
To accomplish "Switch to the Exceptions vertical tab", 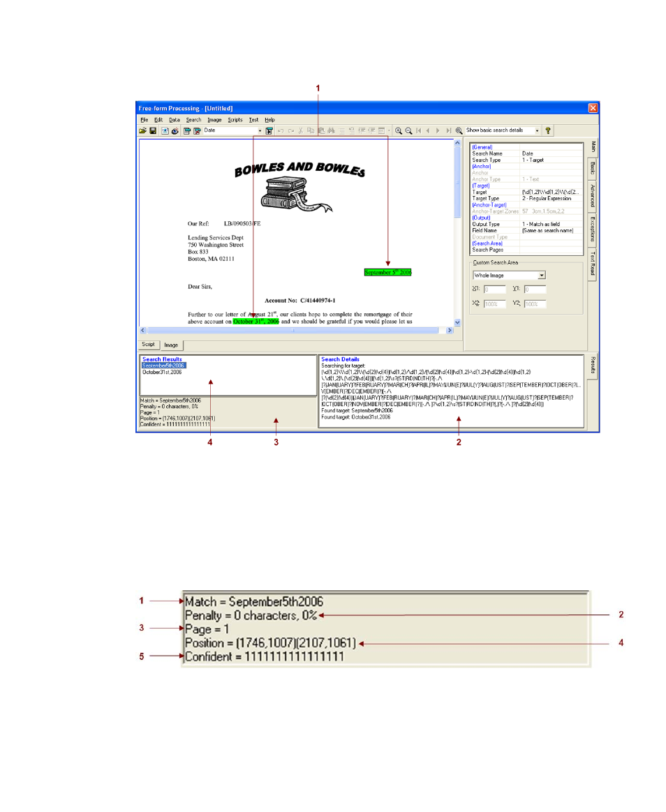I will [593, 230].
